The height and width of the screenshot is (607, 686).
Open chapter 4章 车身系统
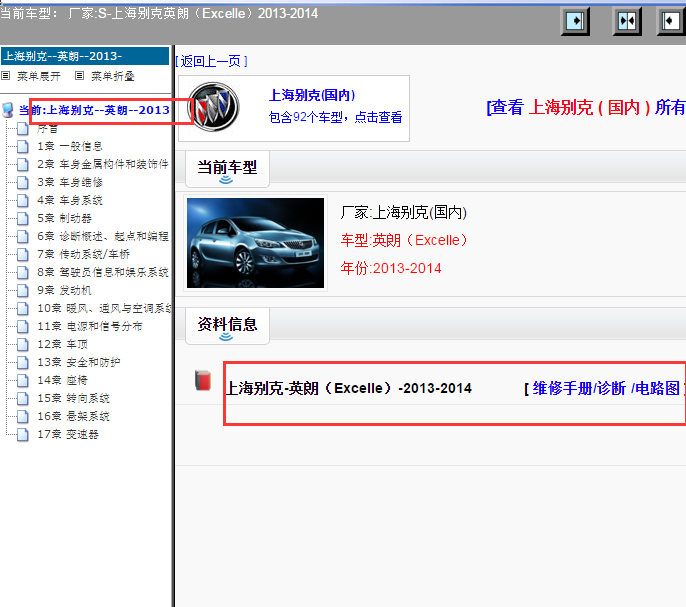[x=70, y=200]
